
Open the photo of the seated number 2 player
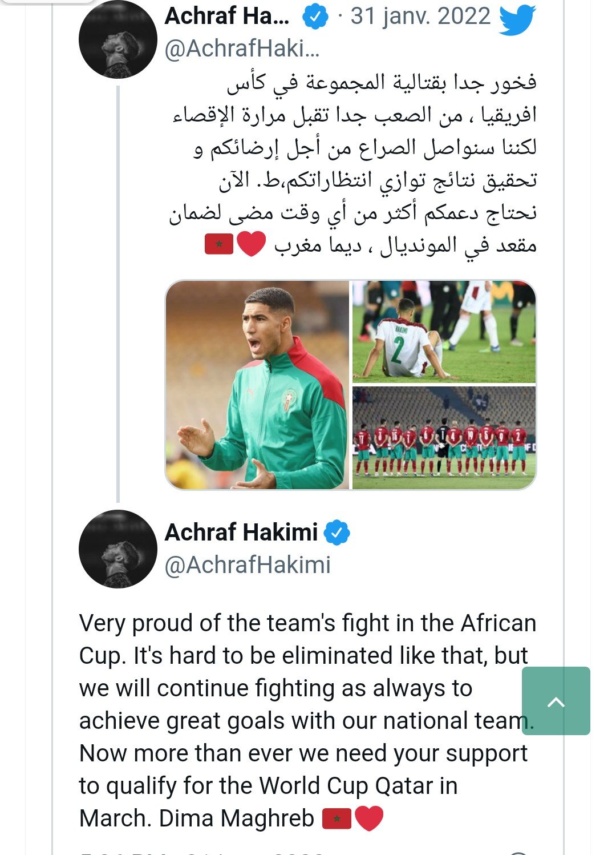(444, 332)
